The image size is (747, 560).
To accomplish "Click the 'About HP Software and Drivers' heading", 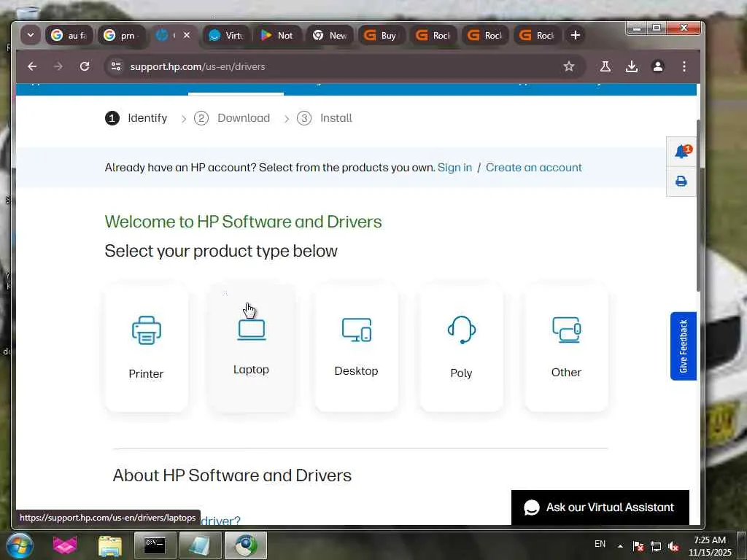I will tap(232, 475).
